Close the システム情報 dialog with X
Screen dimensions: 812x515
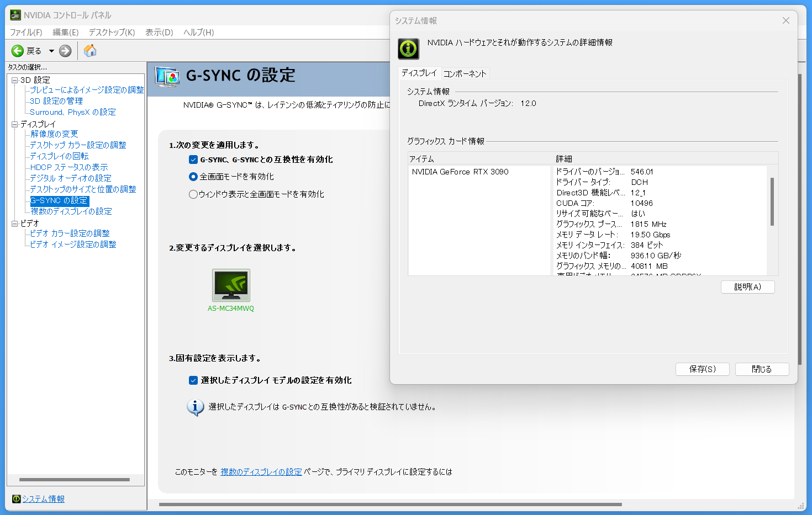(x=786, y=20)
